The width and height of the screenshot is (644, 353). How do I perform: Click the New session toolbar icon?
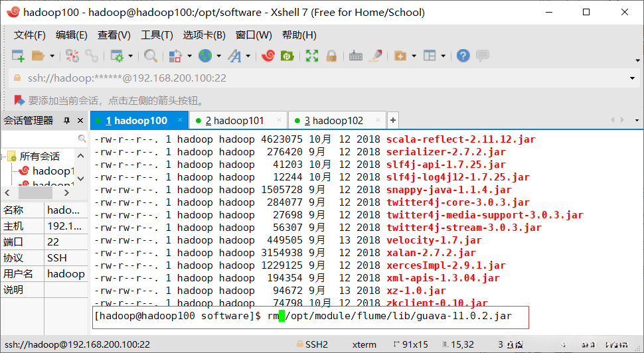pyautogui.click(x=18, y=56)
